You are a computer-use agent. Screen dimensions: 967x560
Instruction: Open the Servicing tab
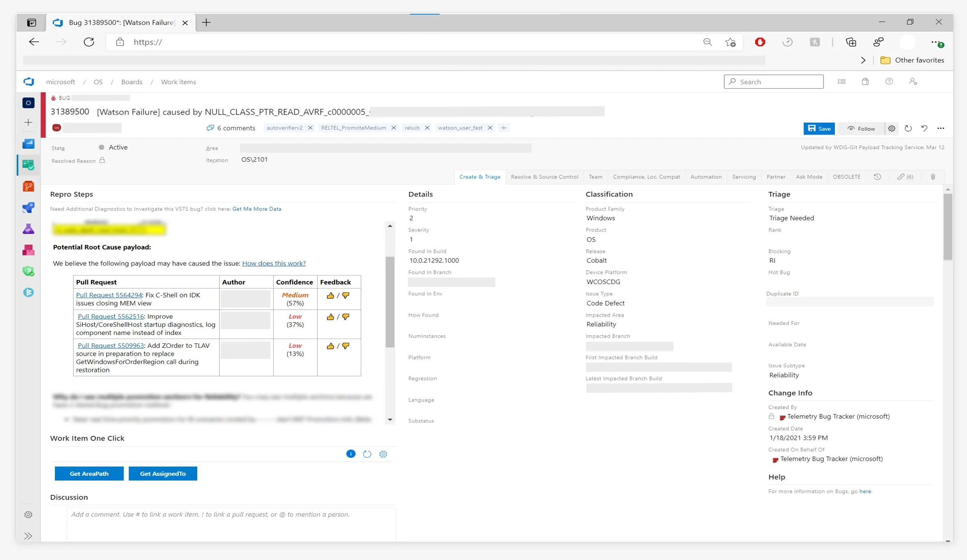(744, 177)
